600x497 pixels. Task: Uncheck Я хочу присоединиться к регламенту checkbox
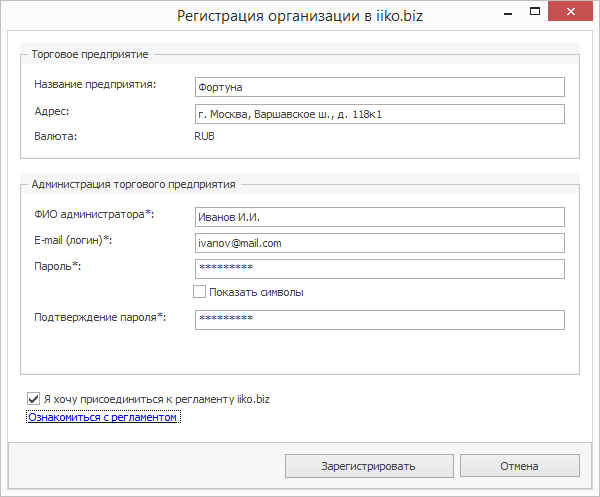point(34,399)
